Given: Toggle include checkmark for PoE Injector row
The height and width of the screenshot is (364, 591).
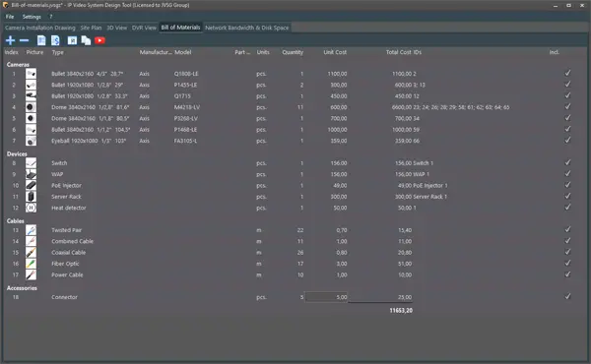Looking at the screenshot, I should click(567, 185).
